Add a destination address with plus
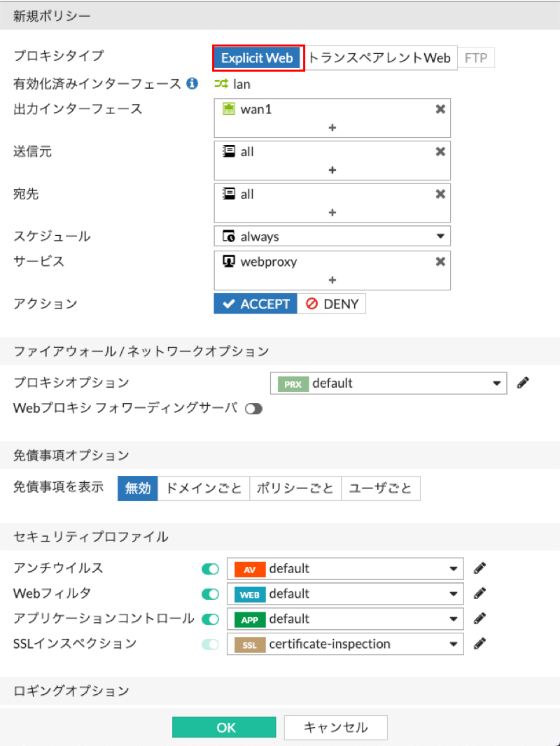This screenshot has height=746, width=560. [x=332, y=212]
